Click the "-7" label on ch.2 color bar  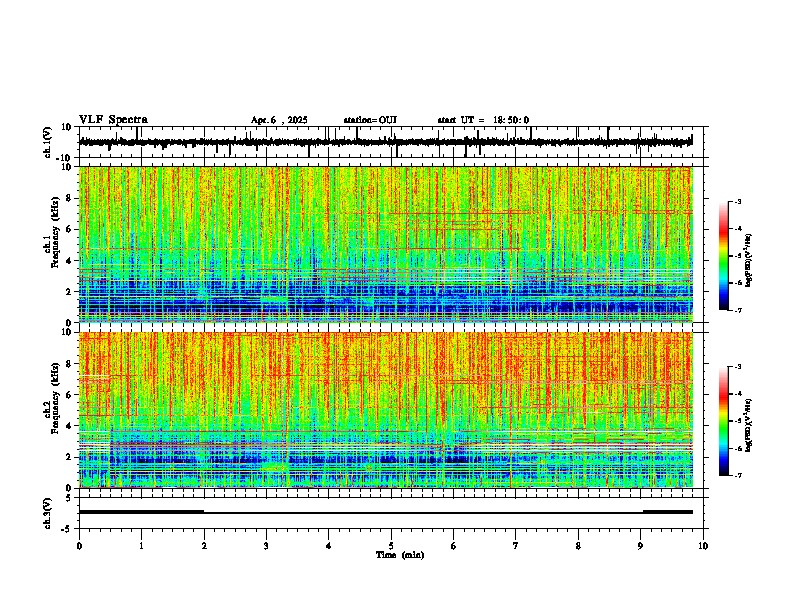(x=737, y=475)
